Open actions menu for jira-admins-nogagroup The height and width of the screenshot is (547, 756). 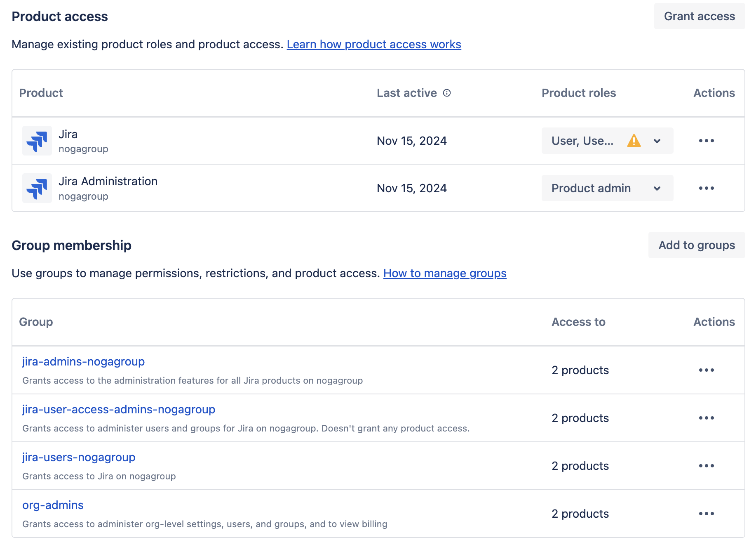tap(707, 370)
